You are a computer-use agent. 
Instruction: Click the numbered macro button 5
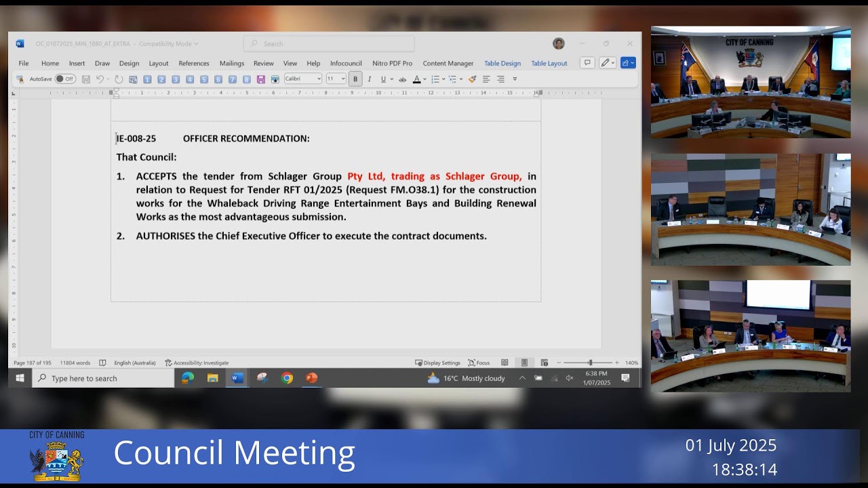coord(203,79)
